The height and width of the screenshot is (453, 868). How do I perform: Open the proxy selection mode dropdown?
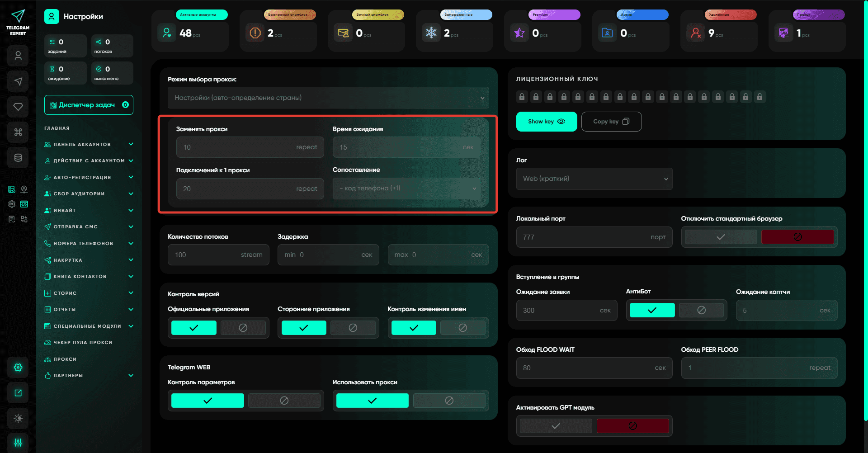328,98
